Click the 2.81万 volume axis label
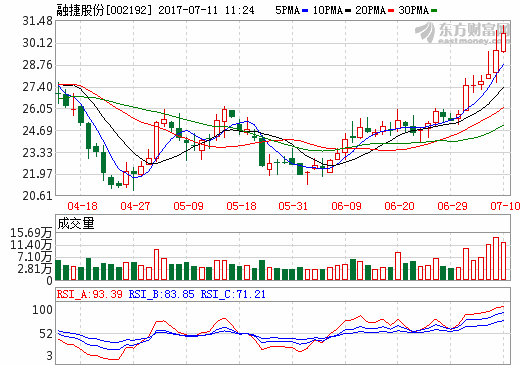 (x=35, y=269)
